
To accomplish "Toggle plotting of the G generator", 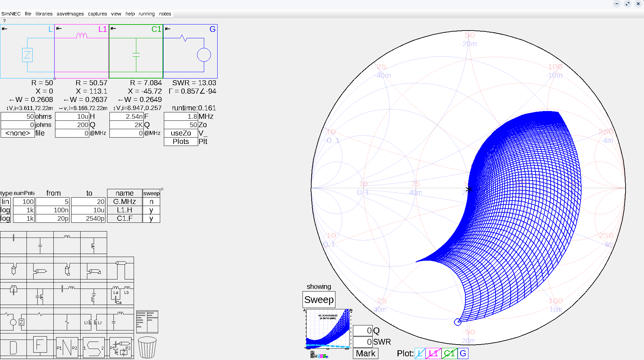I will click(x=463, y=353).
